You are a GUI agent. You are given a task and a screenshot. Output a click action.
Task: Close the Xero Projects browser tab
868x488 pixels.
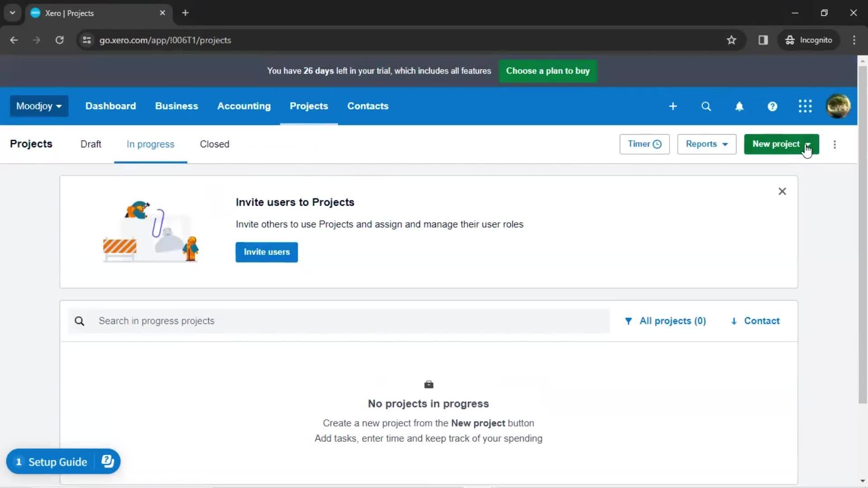(x=162, y=13)
